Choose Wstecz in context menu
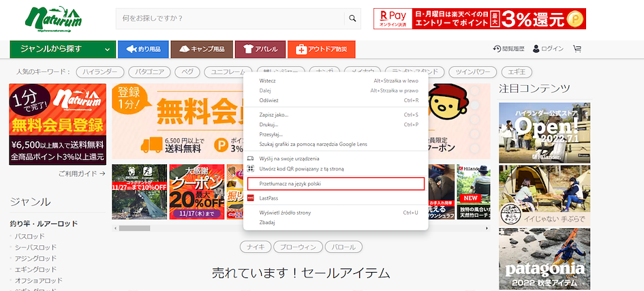Screen dimensions: 644x291 [335, 81]
